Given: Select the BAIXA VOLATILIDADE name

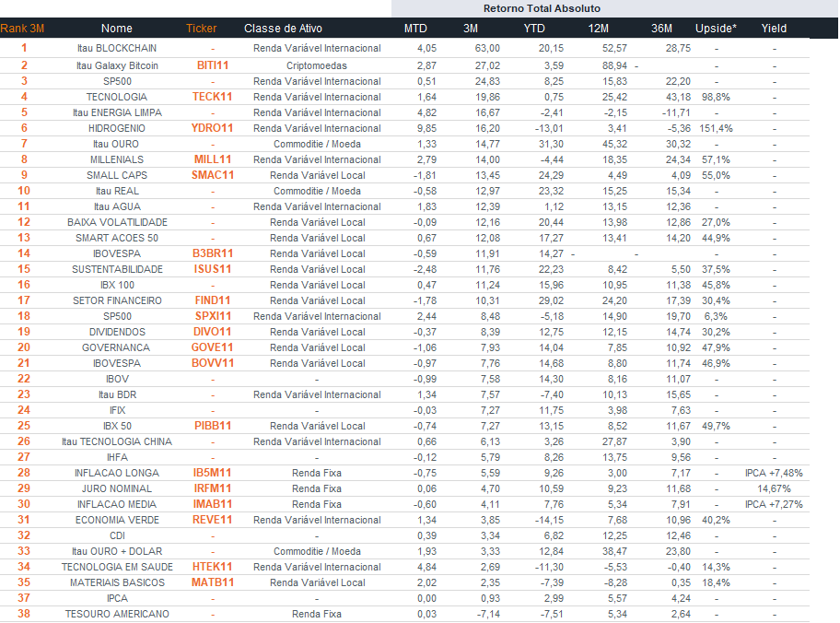Looking at the screenshot, I should (117, 222).
